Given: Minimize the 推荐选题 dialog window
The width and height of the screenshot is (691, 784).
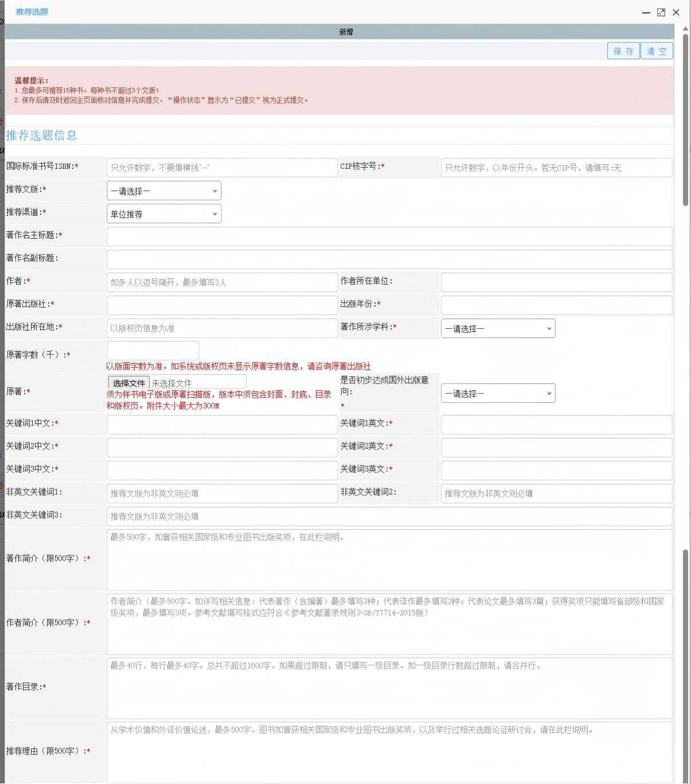Looking at the screenshot, I should 646,13.
